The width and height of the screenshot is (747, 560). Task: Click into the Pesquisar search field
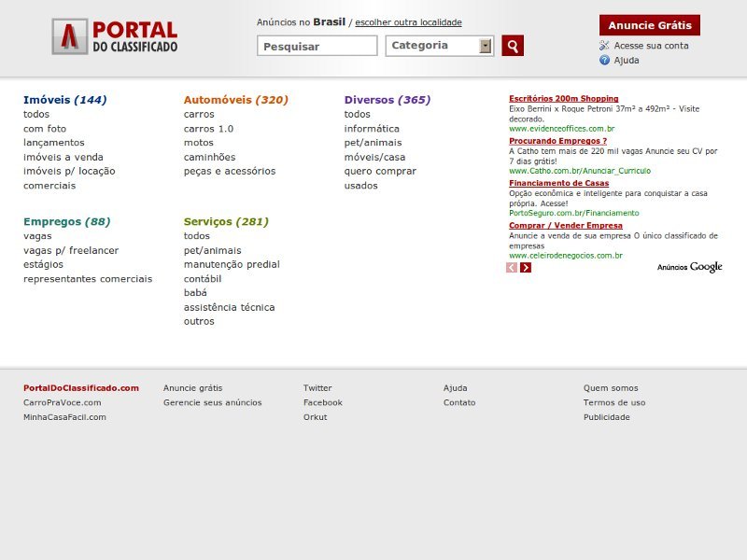[x=317, y=46]
